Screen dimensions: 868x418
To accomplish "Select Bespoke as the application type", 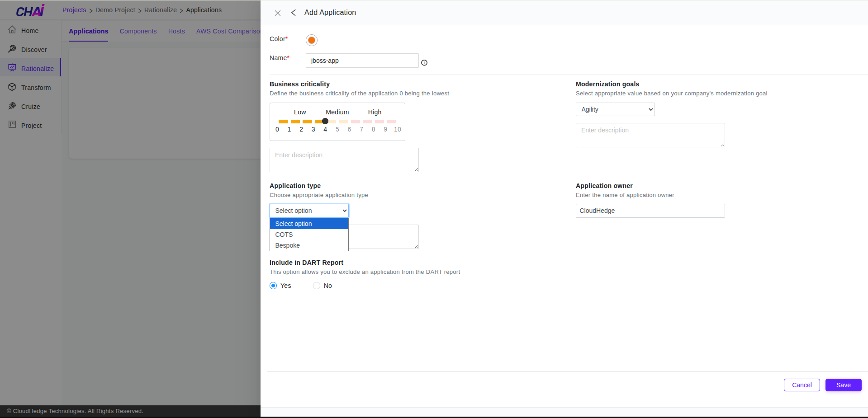I will click(x=287, y=245).
